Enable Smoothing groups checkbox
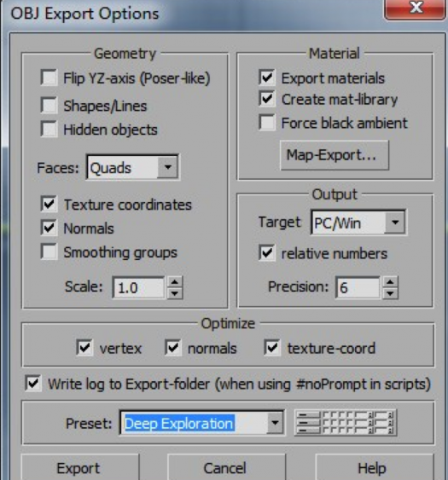The image size is (448, 480). (49, 252)
